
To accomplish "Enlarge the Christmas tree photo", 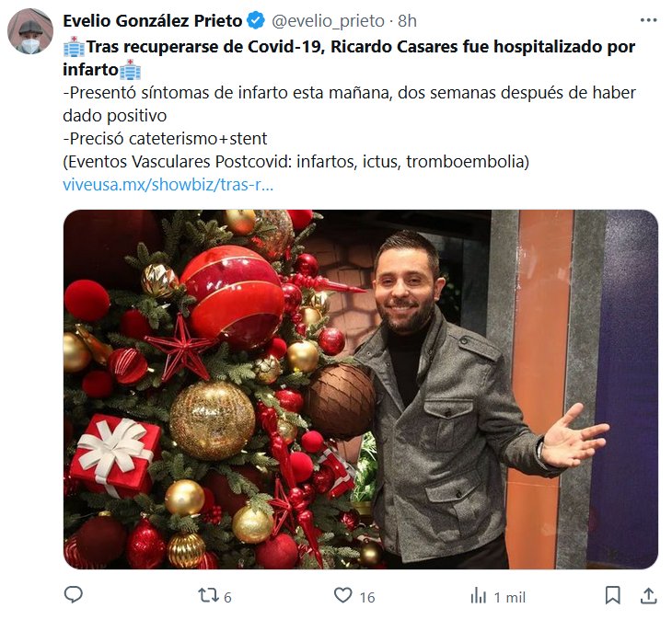I will (x=360, y=389).
